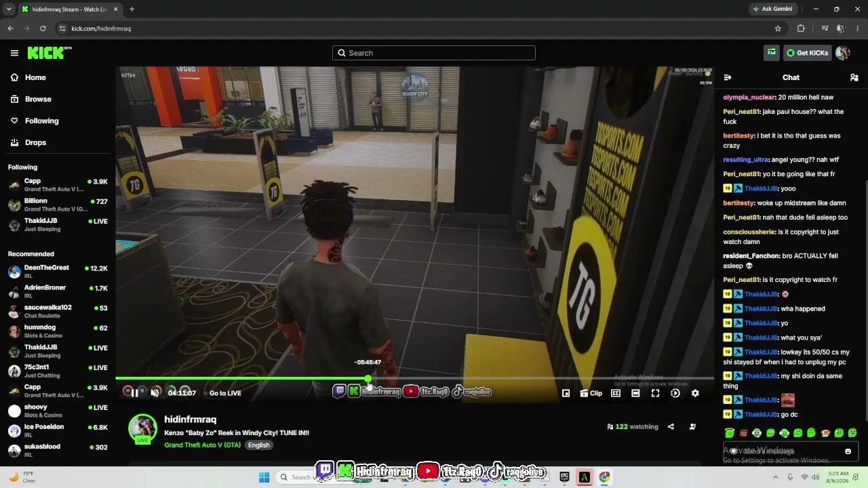Click the icon right of the share icon
Image resolution: width=868 pixels, height=488 pixels.
[692, 427]
